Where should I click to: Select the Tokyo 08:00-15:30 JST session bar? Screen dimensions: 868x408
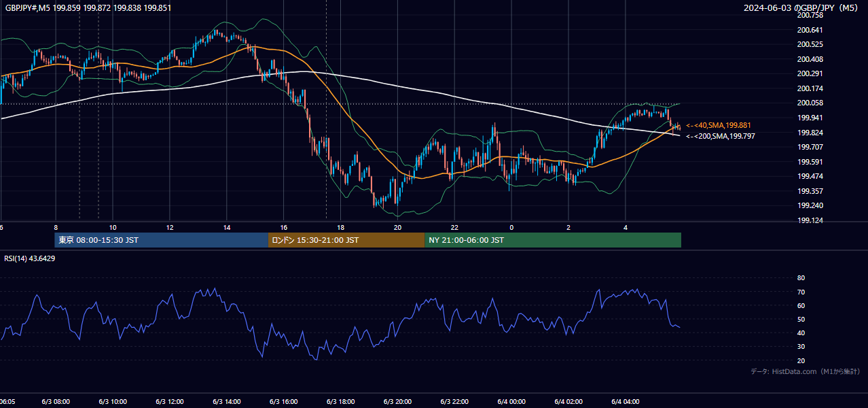coord(162,240)
